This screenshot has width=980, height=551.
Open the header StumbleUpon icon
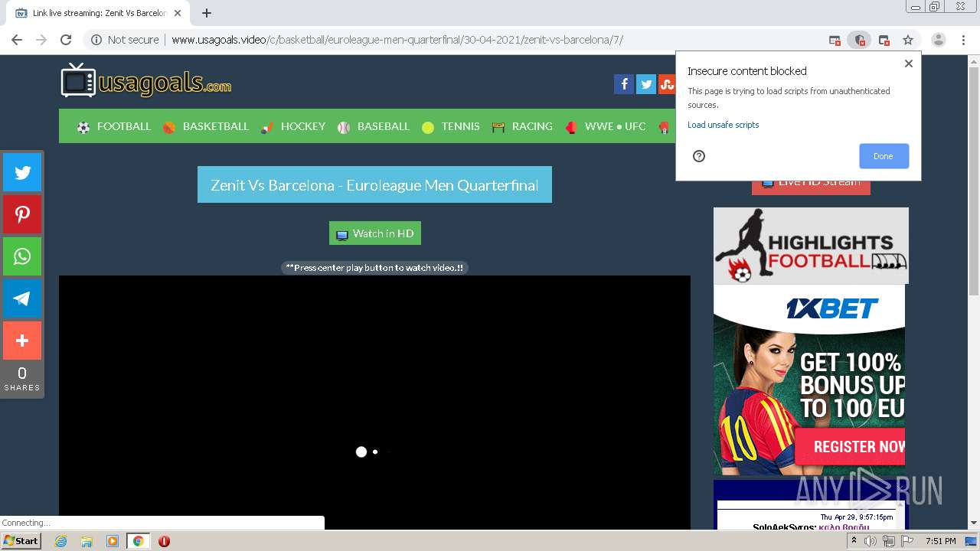(667, 84)
